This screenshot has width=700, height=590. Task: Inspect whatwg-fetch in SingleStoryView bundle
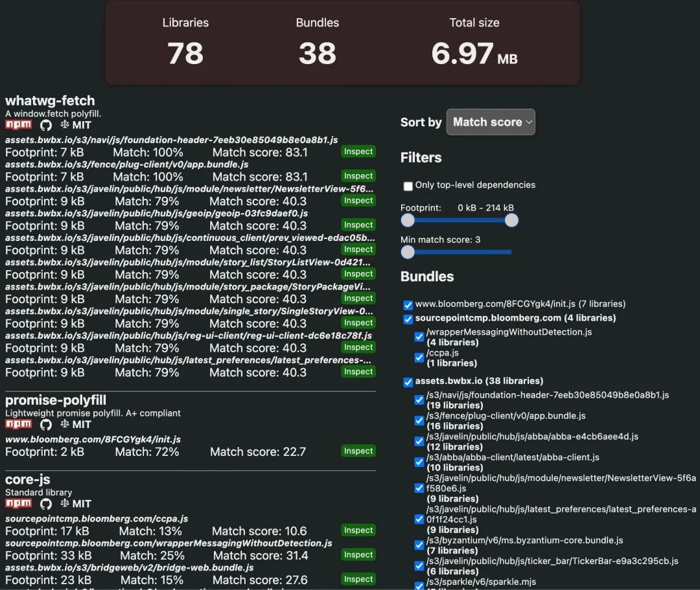[358, 323]
